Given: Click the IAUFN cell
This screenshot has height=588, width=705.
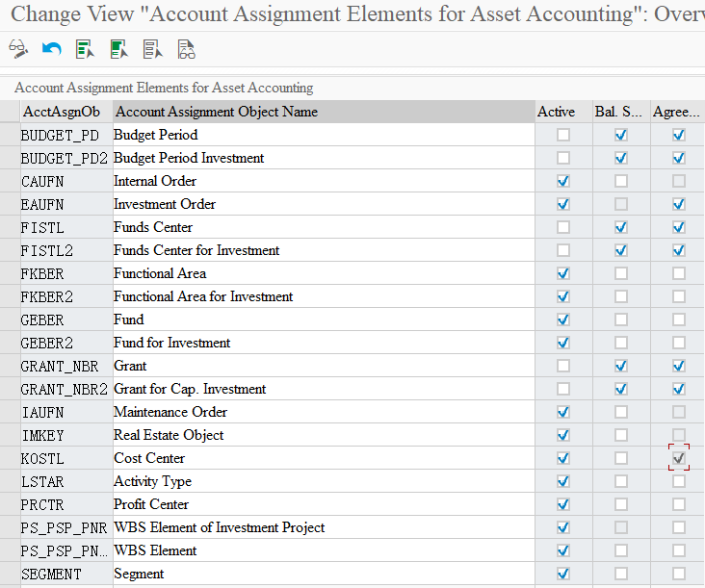Looking at the screenshot, I should point(66,412).
